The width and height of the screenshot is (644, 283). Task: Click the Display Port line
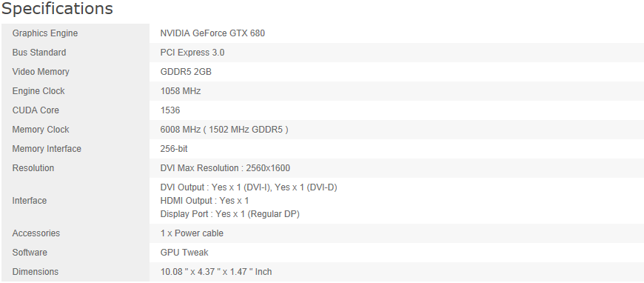tap(229, 214)
